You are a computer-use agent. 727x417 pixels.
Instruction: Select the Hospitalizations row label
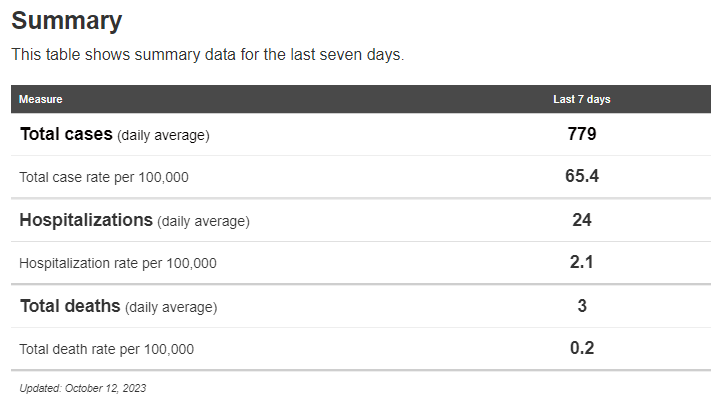86,220
